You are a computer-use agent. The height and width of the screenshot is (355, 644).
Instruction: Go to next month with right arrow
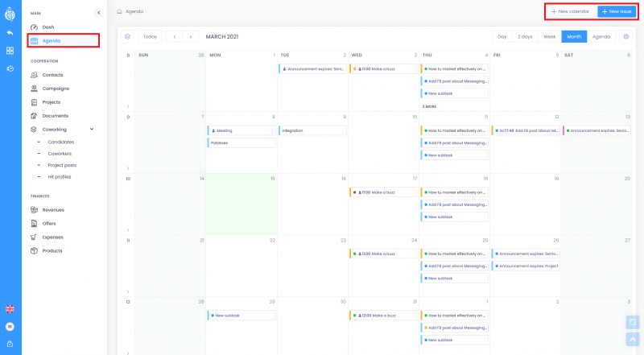191,36
